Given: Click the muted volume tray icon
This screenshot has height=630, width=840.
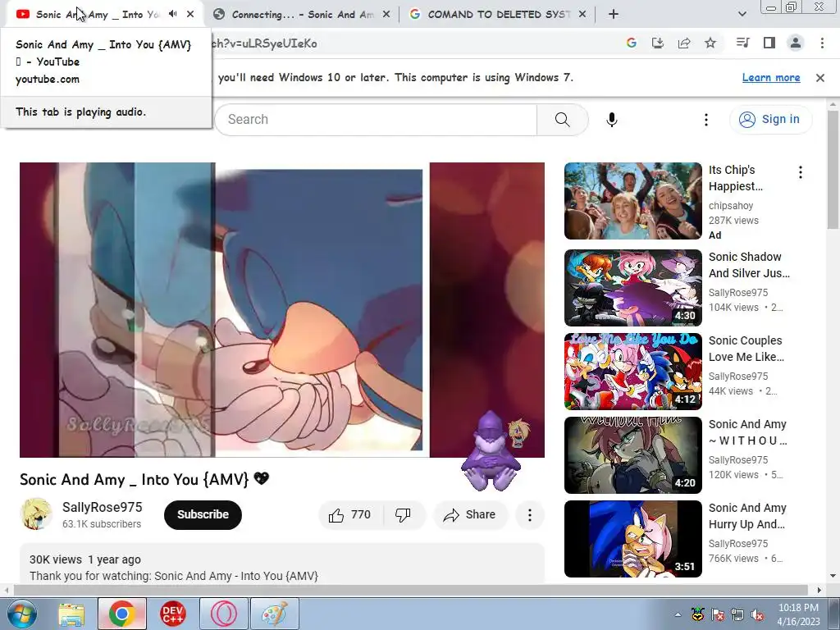Looking at the screenshot, I should 757,615.
